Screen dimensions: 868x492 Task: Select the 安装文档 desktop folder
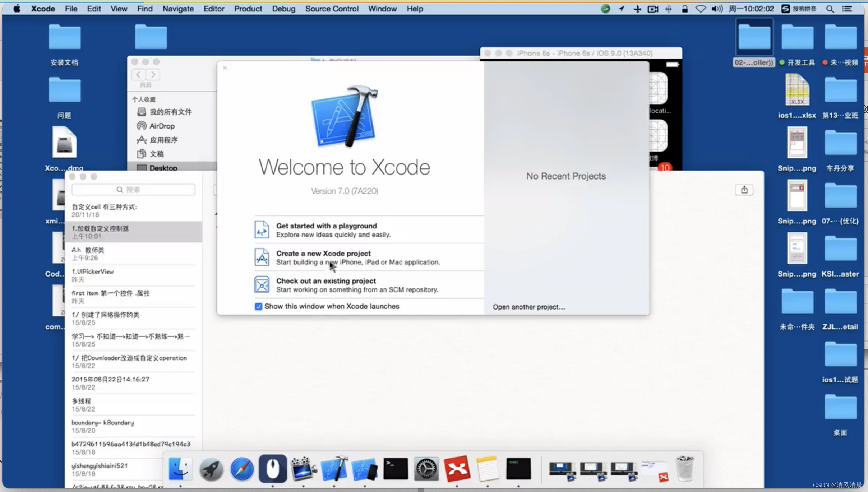coord(65,45)
